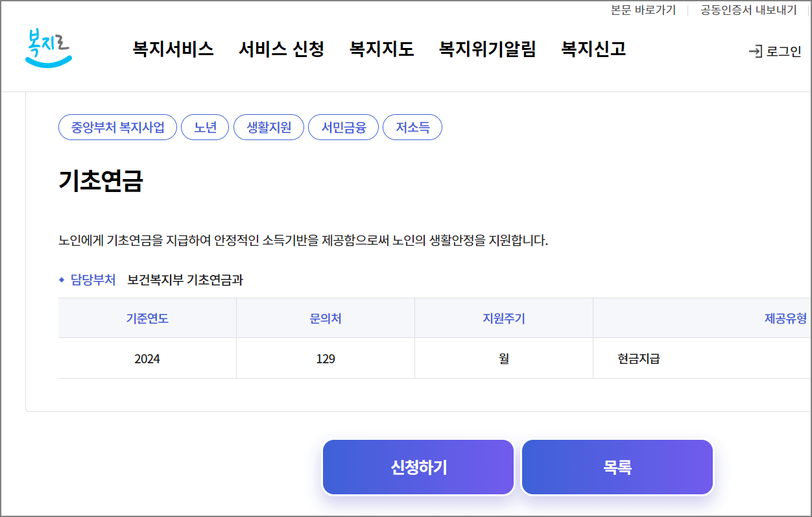812x517 pixels.
Task: Click the 중앙부처 복지사업 tag chip
Action: pyautogui.click(x=117, y=127)
